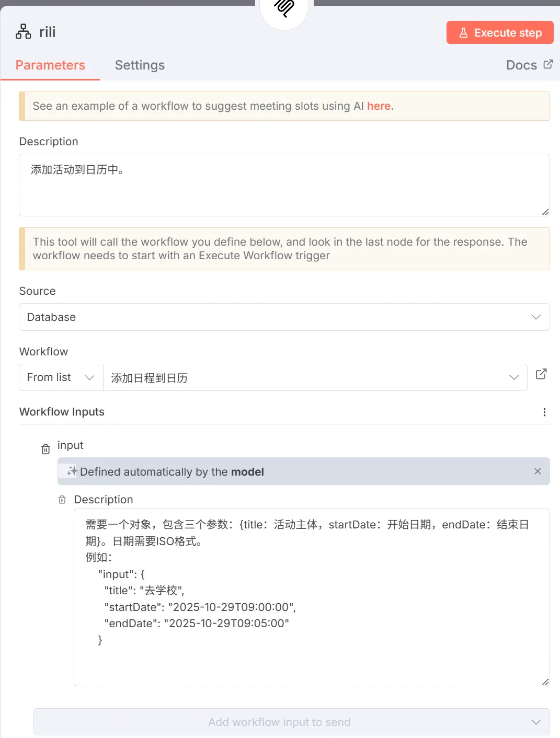Click the workflow icon beside the rili title
This screenshot has width=560, height=738.
click(x=22, y=31)
